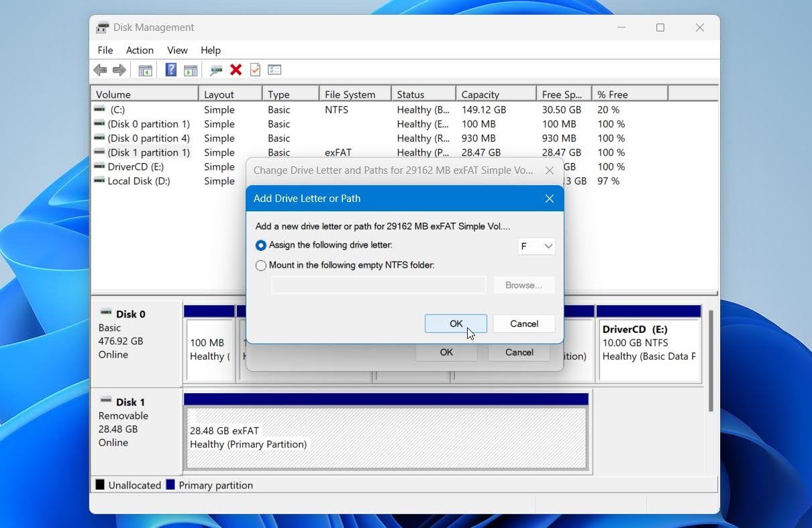Image resolution: width=812 pixels, height=528 pixels.
Task: Click drive icon beside DriverCD (E:) row
Action: click(99, 166)
